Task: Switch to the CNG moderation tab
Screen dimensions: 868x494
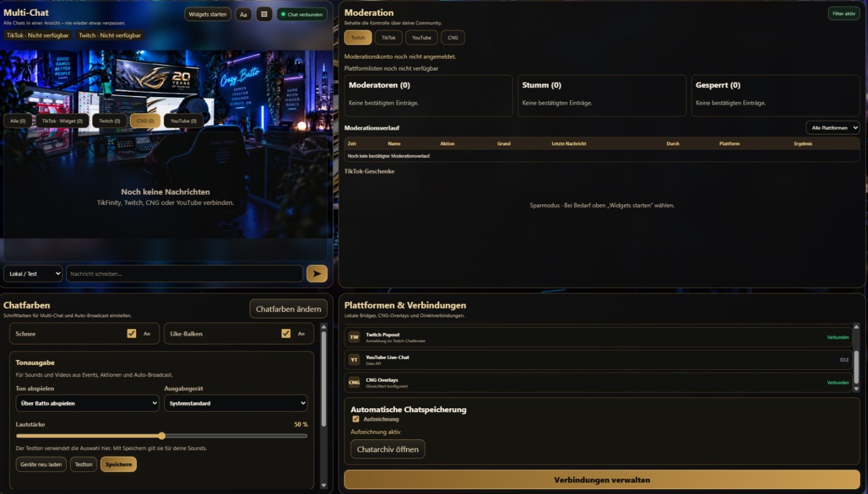Action: coord(453,38)
